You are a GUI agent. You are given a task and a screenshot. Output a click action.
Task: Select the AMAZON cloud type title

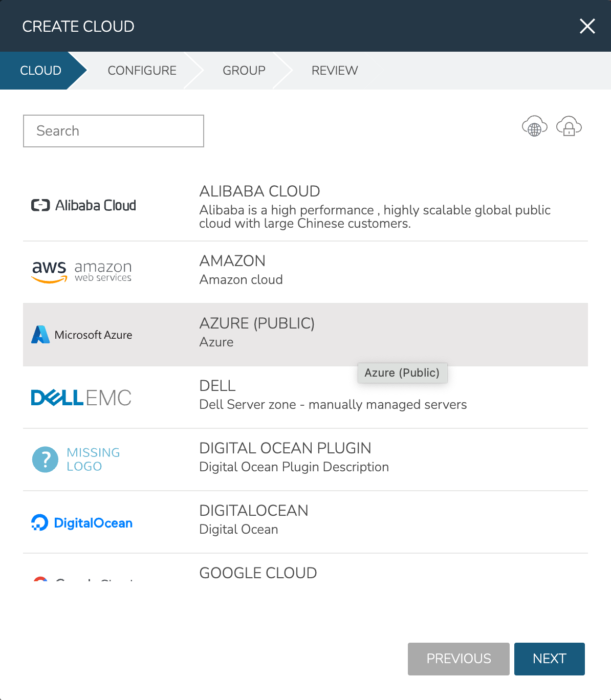(232, 261)
